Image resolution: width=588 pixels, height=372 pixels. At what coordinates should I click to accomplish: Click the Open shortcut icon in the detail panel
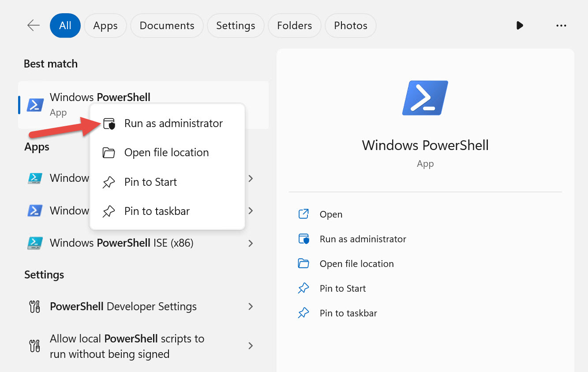pyautogui.click(x=303, y=214)
